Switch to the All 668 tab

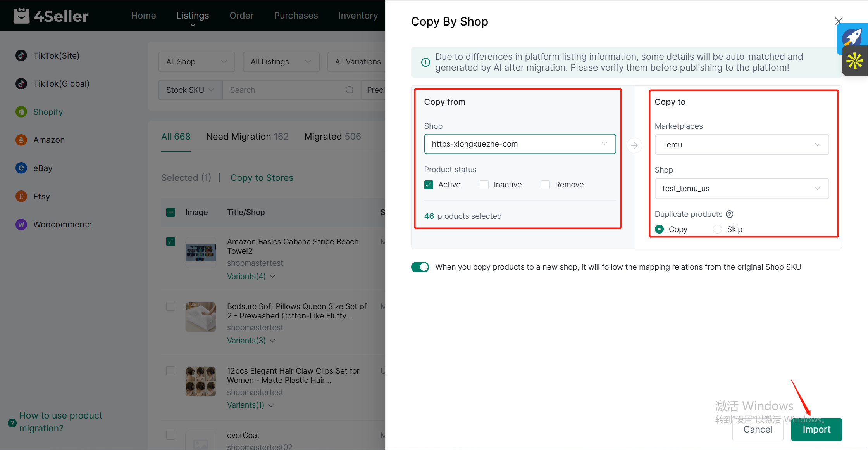[x=176, y=137]
